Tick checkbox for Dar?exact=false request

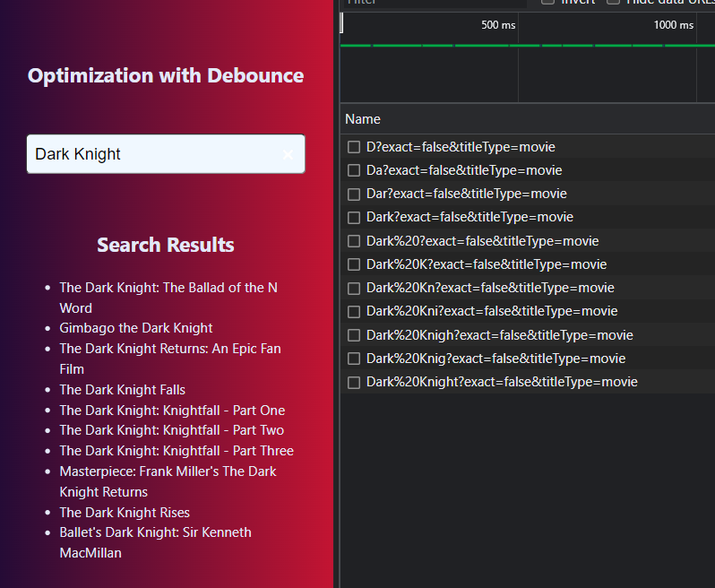[x=354, y=194]
